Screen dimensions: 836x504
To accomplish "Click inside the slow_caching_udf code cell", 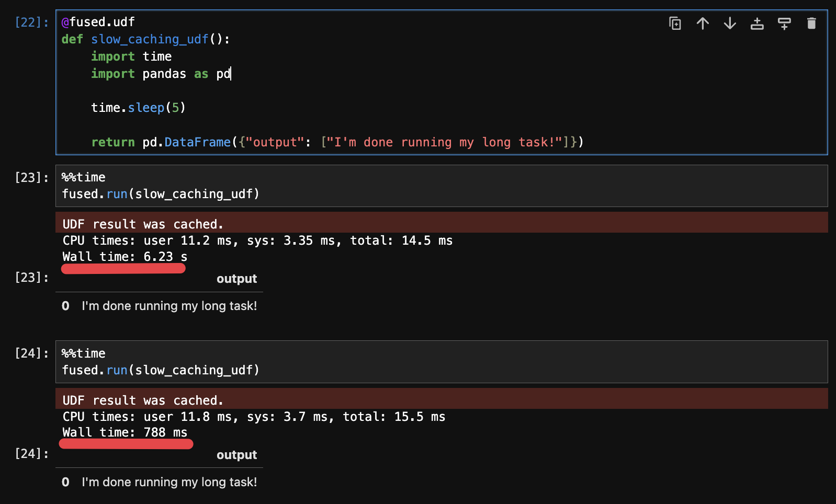I will [x=442, y=82].
